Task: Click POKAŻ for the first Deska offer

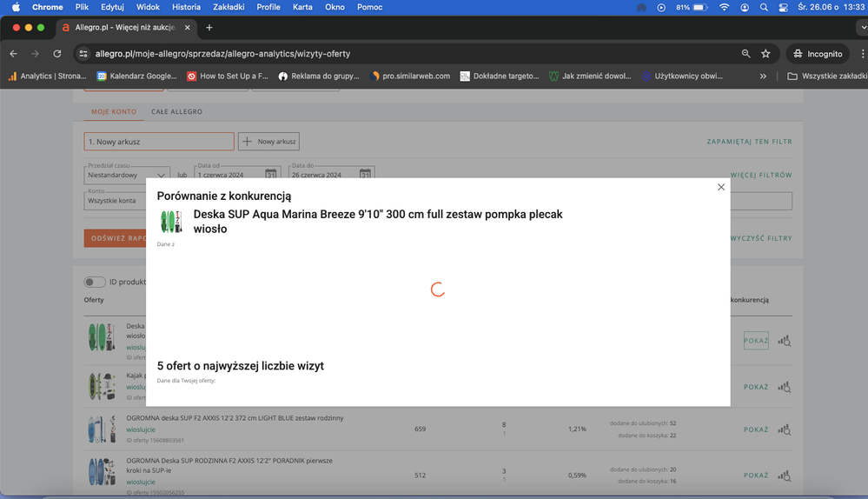Action: [x=756, y=341]
